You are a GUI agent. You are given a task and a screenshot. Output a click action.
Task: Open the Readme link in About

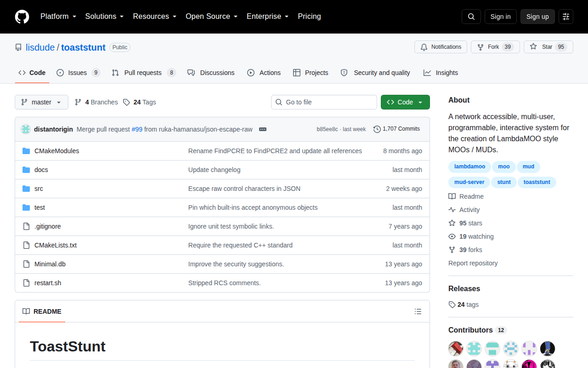tap(466, 196)
